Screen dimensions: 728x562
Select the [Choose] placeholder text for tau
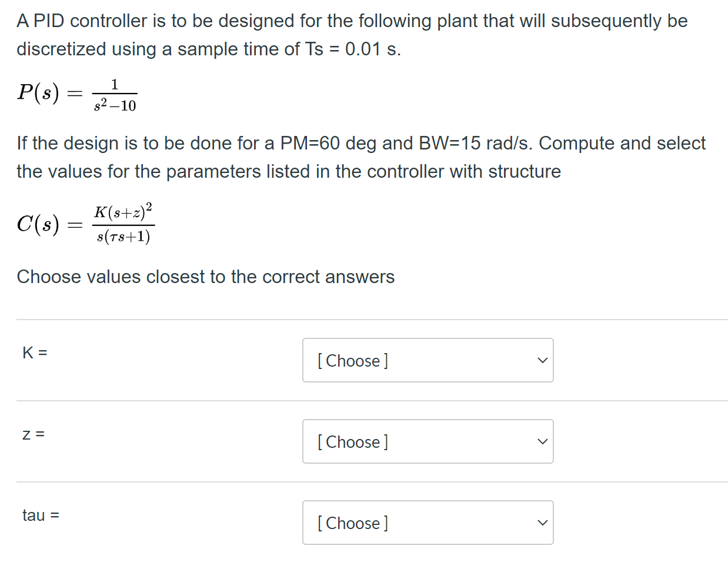pos(351,523)
